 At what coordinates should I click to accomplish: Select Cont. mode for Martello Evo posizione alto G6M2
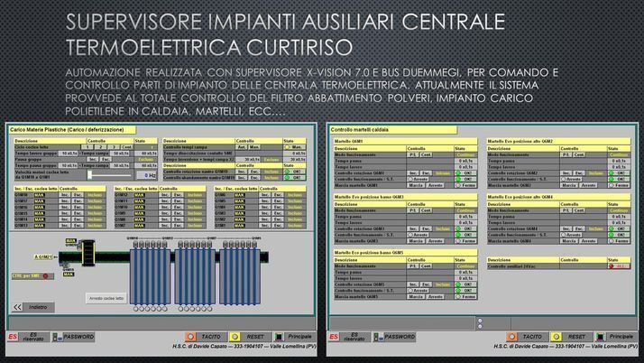[579, 154]
